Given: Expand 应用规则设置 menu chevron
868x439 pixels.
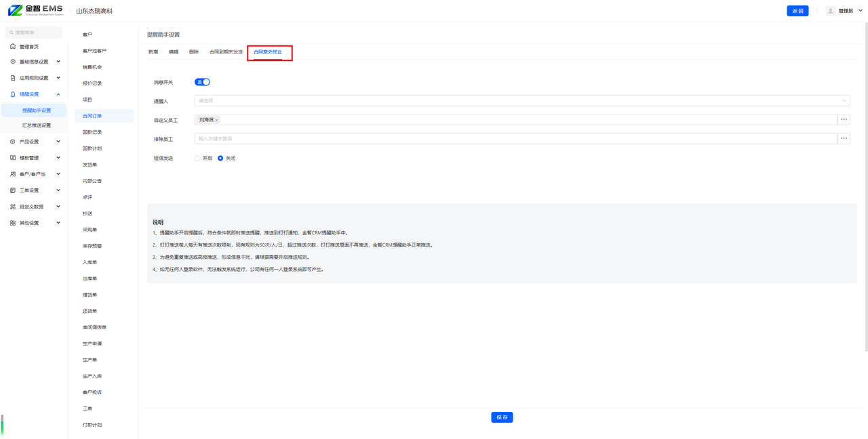Looking at the screenshot, I should (58, 78).
